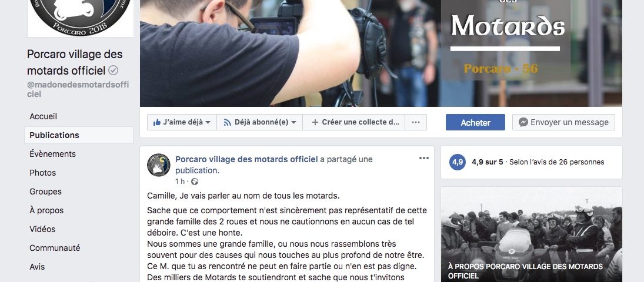Click the page avatar on shared post

[159, 165]
